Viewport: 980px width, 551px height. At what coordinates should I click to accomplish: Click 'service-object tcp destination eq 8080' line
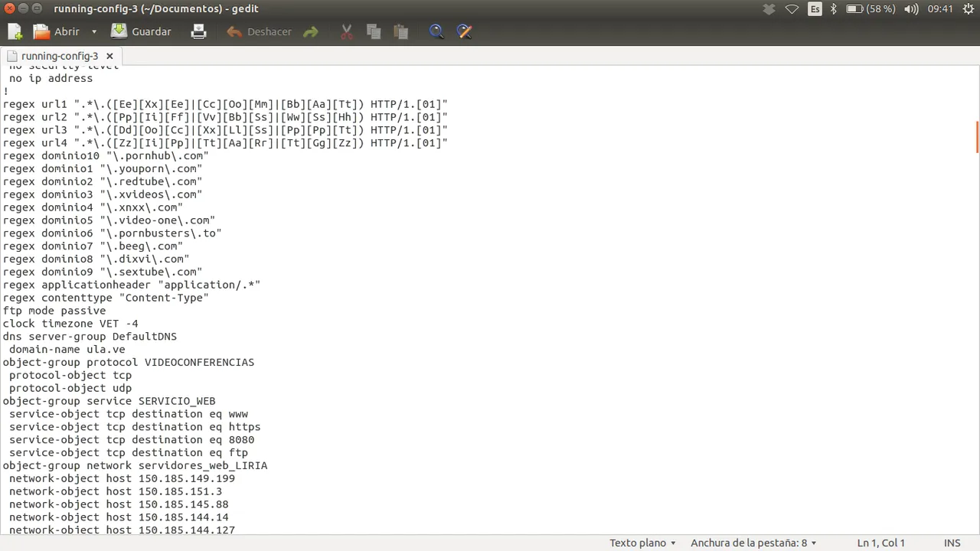132,440
